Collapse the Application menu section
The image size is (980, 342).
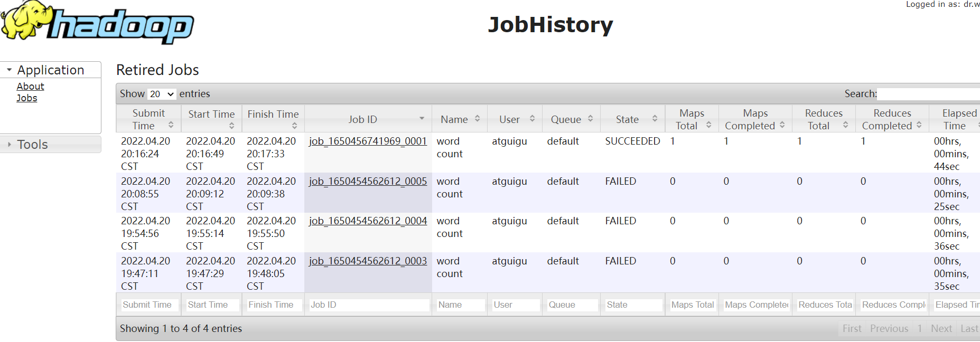coord(51,70)
